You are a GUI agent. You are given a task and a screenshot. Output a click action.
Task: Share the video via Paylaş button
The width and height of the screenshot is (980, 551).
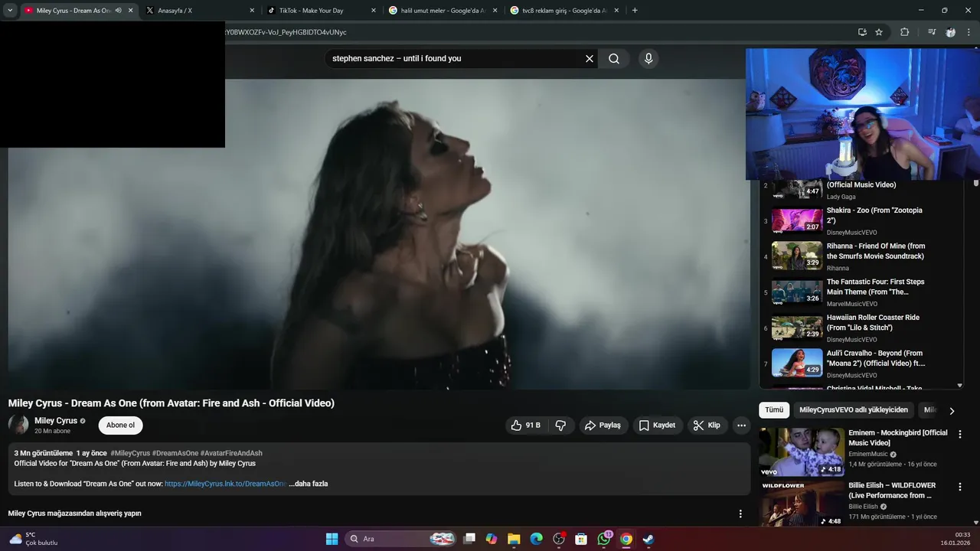tap(603, 425)
